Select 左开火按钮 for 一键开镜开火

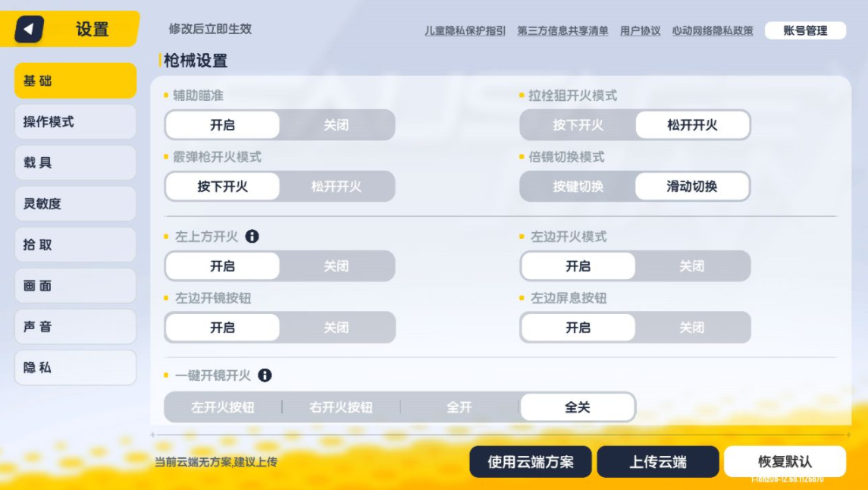[x=223, y=407]
